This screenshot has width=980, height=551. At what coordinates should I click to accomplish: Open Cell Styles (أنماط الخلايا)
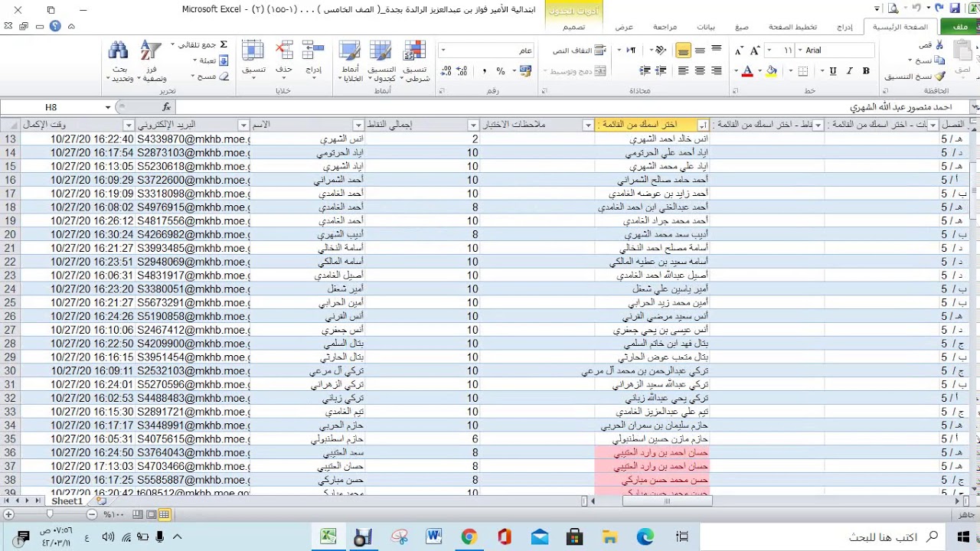[351, 60]
